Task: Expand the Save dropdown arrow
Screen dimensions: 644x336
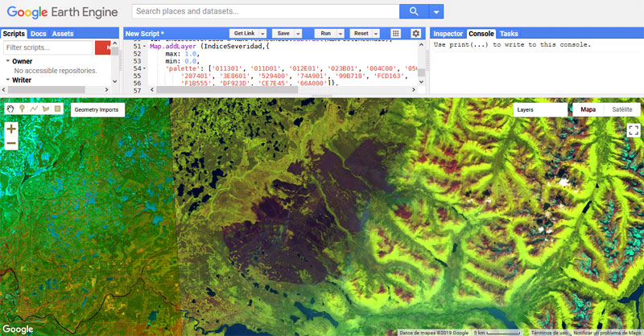Action: pyautogui.click(x=299, y=34)
